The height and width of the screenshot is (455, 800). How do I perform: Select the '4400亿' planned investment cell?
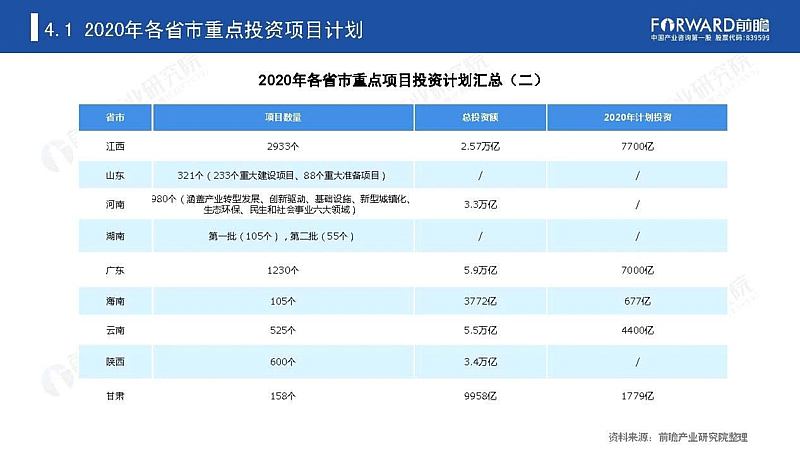tap(637, 330)
